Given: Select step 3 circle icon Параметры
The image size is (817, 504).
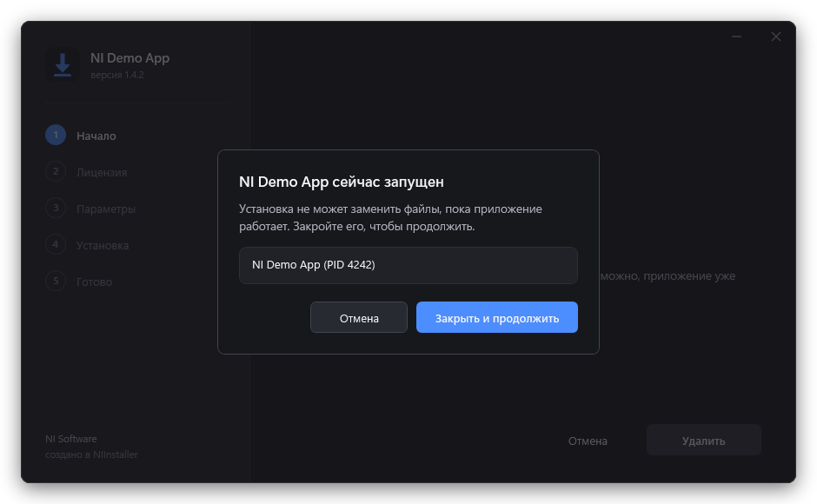Looking at the screenshot, I should click(x=56, y=208).
